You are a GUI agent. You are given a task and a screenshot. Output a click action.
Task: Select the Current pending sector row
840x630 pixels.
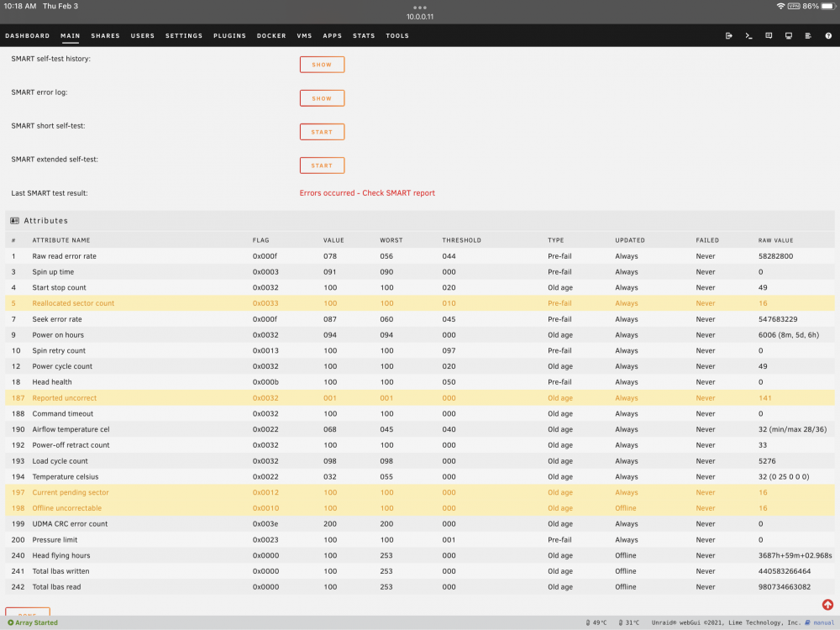tap(420, 492)
